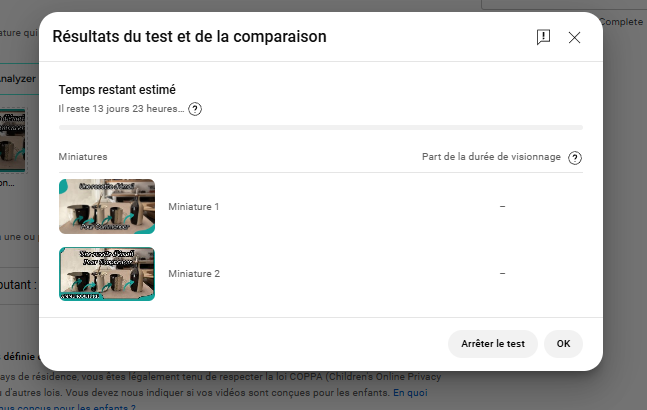The image size is (647, 410).
Task: Open the send feedback icon in dialog header
Action: coord(543,37)
